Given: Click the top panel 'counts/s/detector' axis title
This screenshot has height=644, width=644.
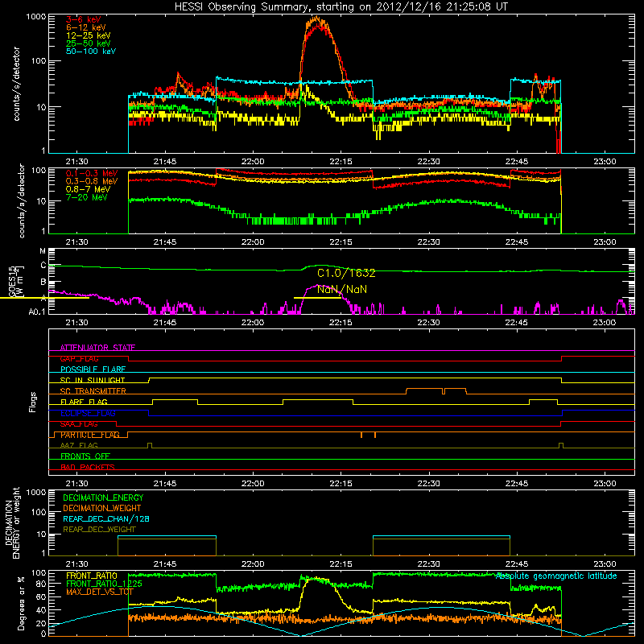Looking at the screenshot, I should pyautogui.click(x=16, y=84).
